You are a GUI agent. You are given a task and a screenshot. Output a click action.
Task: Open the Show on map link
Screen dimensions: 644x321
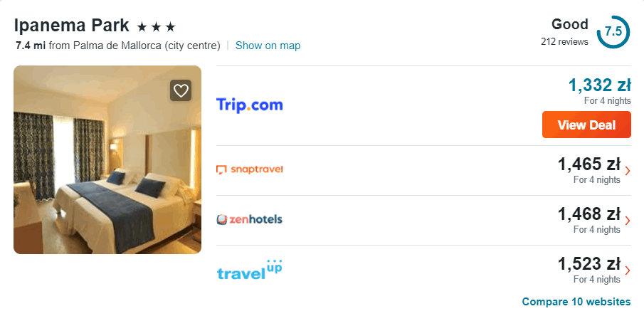pos(268,46)
